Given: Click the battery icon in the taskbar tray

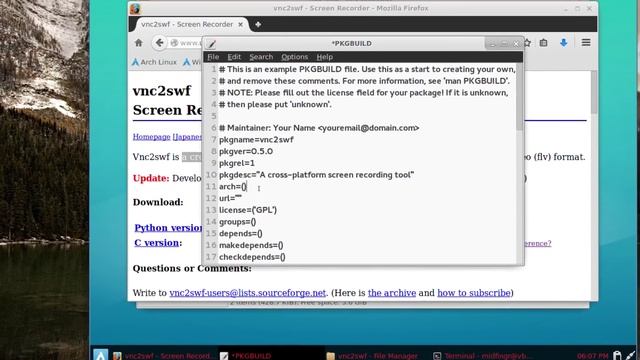Looking at the screenshot, I should pyautogui.click(x=617, y=356).
